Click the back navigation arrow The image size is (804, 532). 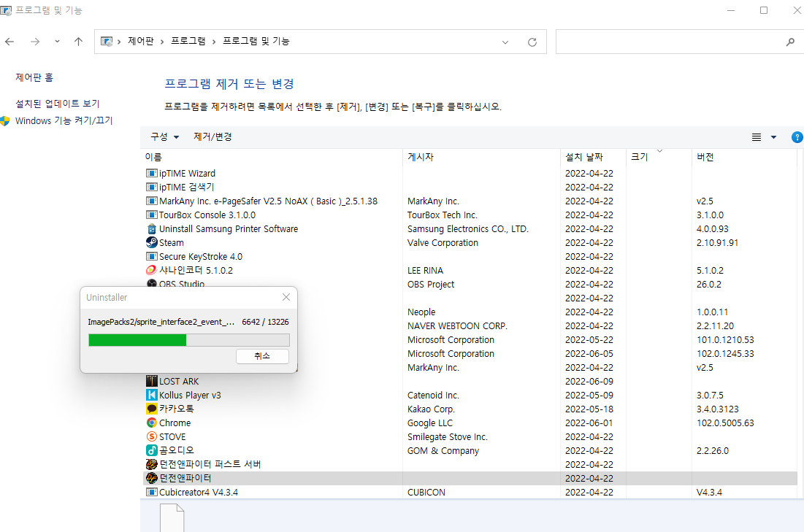point(9,42)
